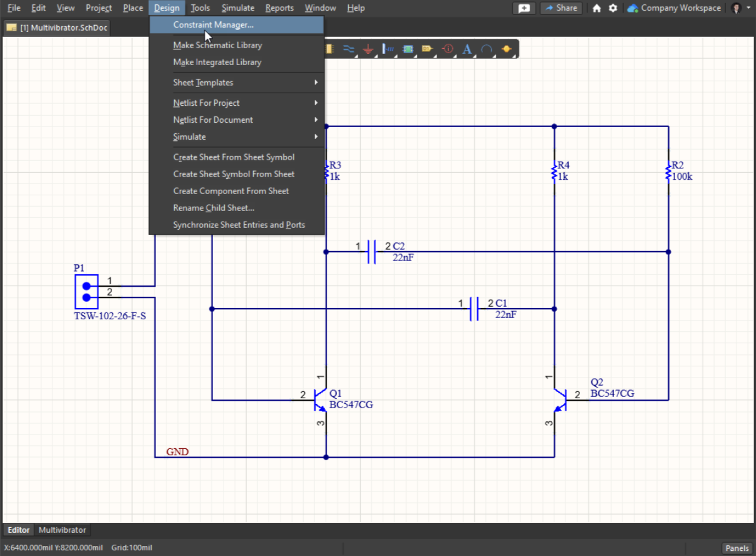Viewport: 756px width, 556px height.
Task: Click the Share button
Action: pyautogui.click(x=560, y=8)
